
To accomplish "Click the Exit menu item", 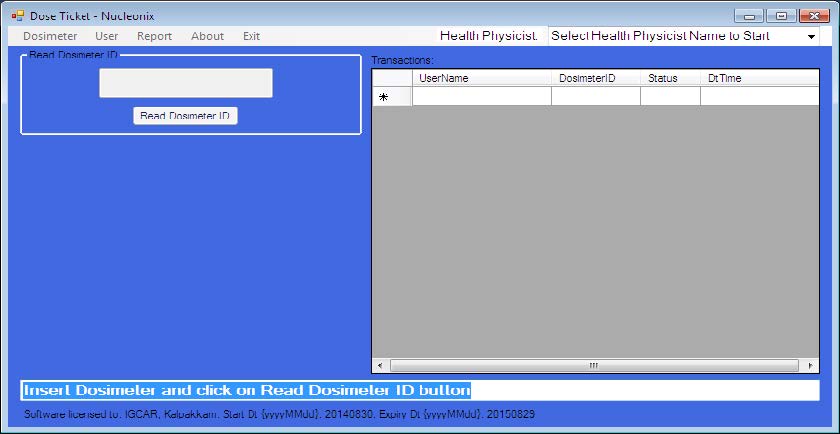I will (251, 36).
